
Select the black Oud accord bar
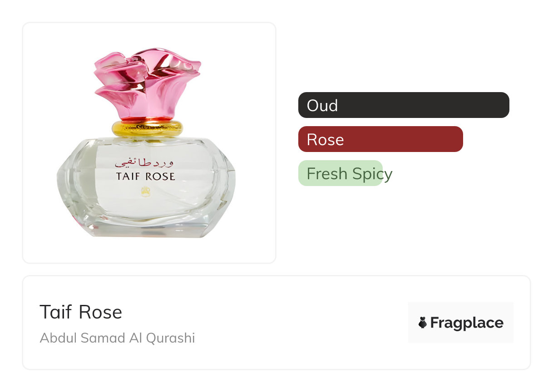pos(404,105)
